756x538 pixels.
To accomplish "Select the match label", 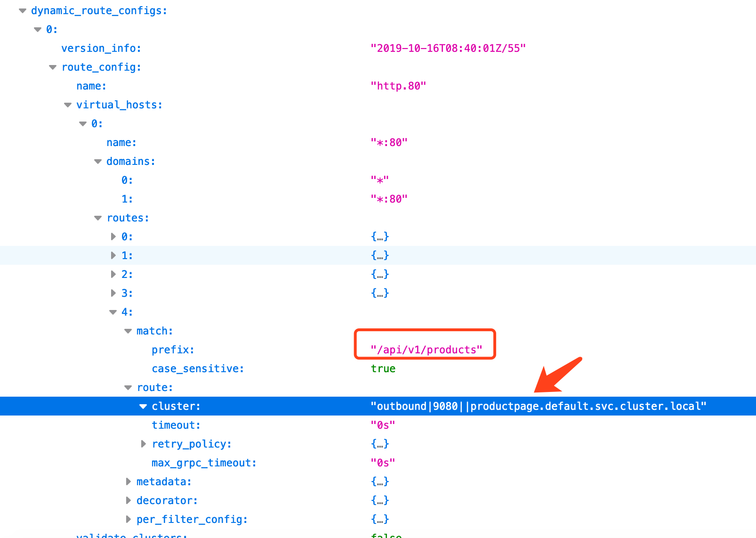I will click(155, 331).
